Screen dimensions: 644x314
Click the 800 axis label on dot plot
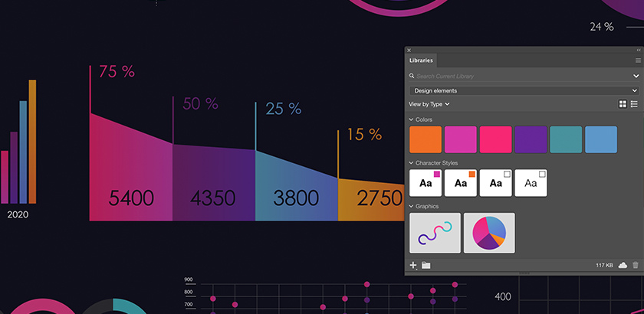coord(189,293)
